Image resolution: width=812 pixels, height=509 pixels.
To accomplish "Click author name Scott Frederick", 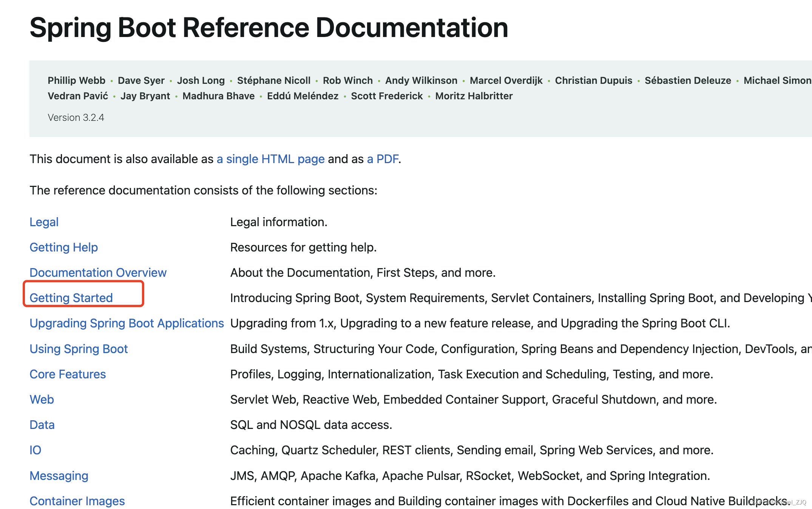I will [387, 96].
